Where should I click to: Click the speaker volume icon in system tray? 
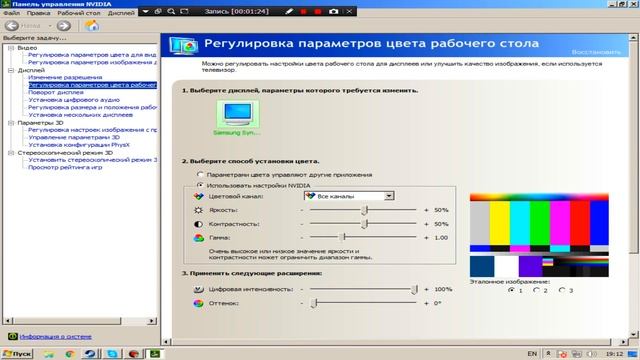(x=590, y=354)
